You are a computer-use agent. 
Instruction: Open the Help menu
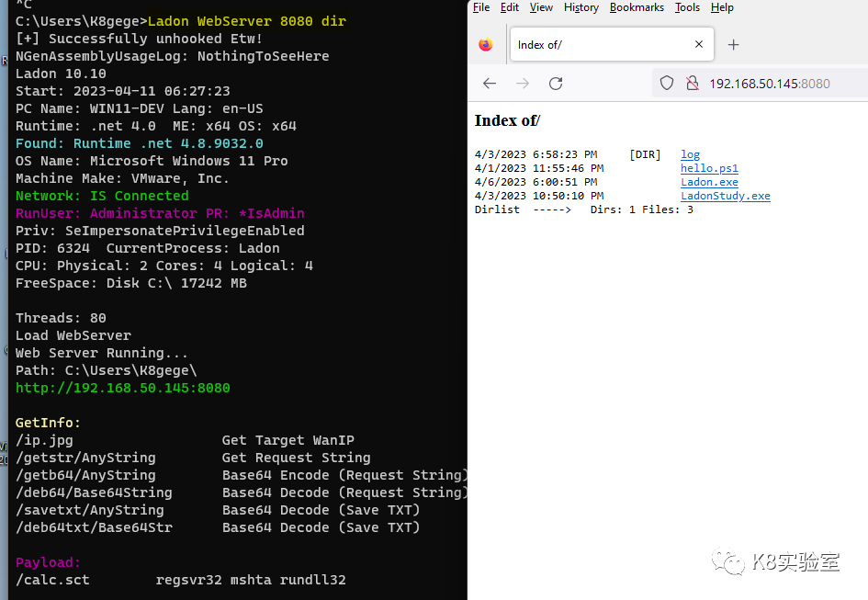tap(722, 7)
